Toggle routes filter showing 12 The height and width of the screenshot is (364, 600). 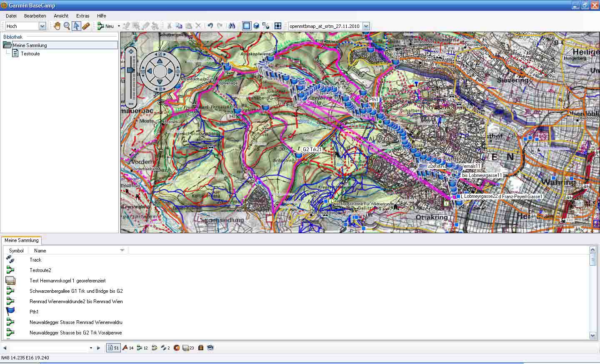click(142, 348)
